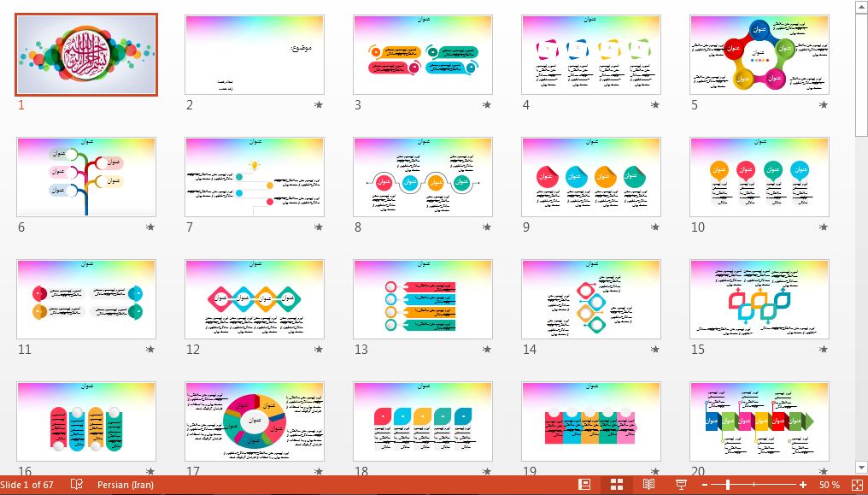
Task: Click the Slide Sorter view icon
Action: point(617,485)
